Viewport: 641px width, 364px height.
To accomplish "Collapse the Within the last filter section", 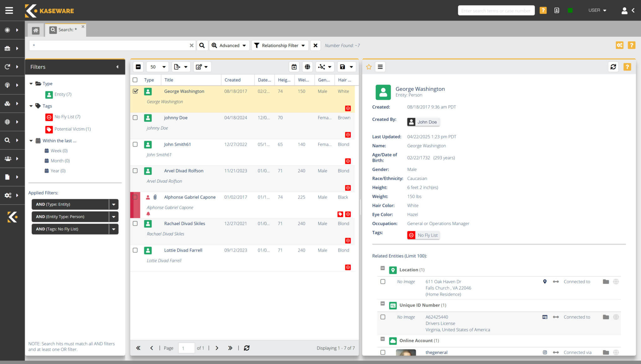I will (x=31, y=141).
